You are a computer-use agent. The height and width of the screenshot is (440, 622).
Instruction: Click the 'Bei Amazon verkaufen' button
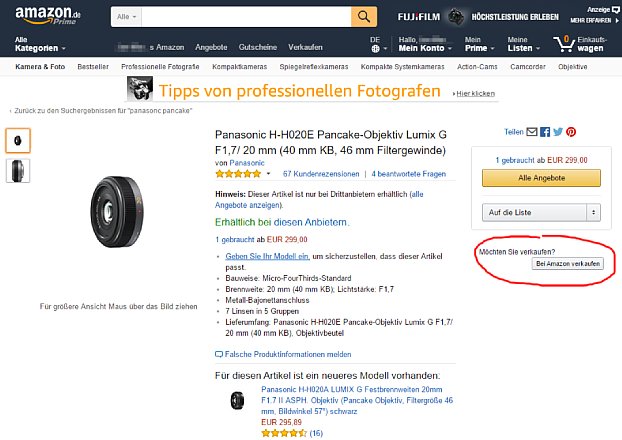[x=567, y=263]
